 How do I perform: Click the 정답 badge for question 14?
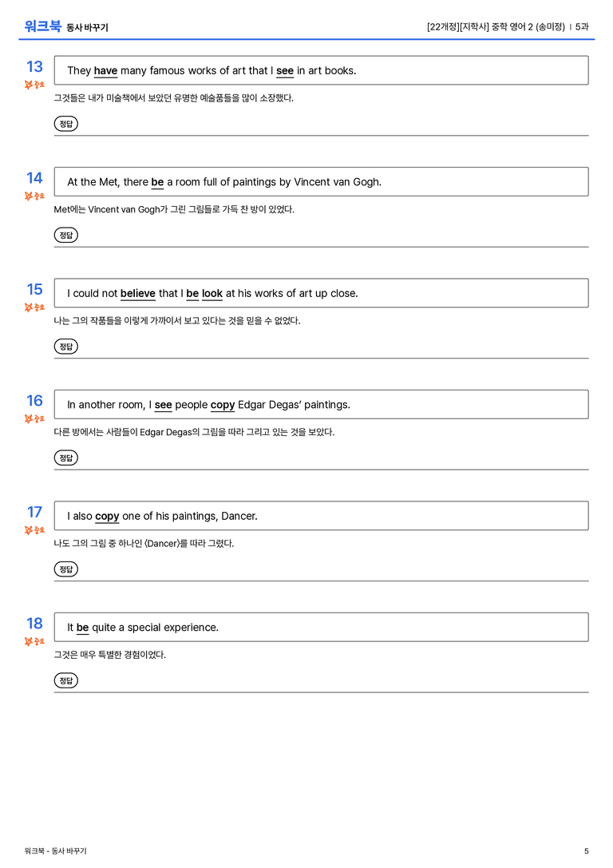(65, 236)
